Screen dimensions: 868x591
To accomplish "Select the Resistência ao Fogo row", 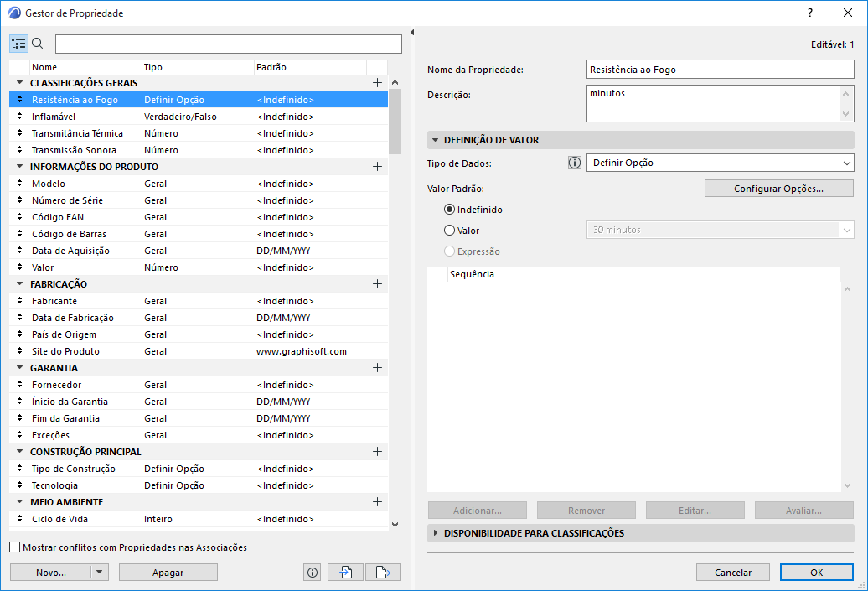I will point(199,100).
